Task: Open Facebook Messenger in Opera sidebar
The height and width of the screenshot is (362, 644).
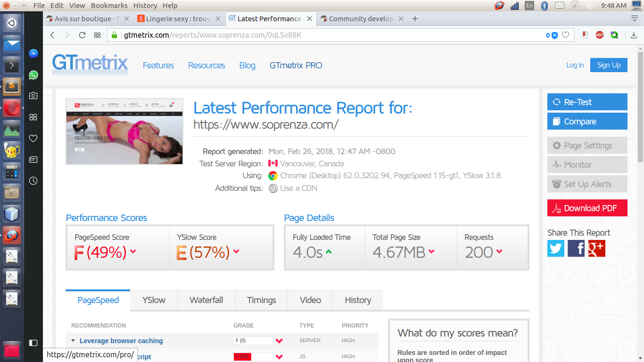Action: pos(33,54)
